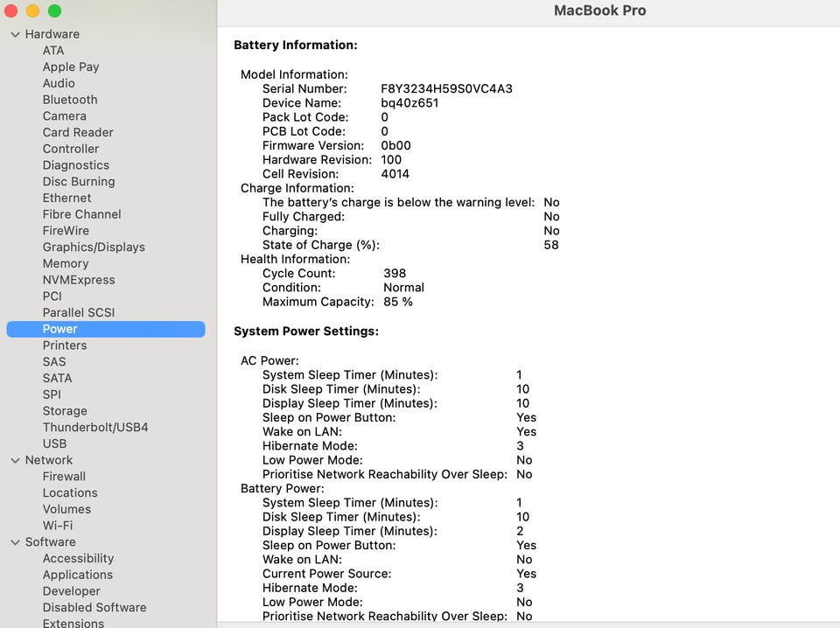Open FireWire entry
Image resolution: width=840 pixels, height=628 pixels.
coord(66,231)
